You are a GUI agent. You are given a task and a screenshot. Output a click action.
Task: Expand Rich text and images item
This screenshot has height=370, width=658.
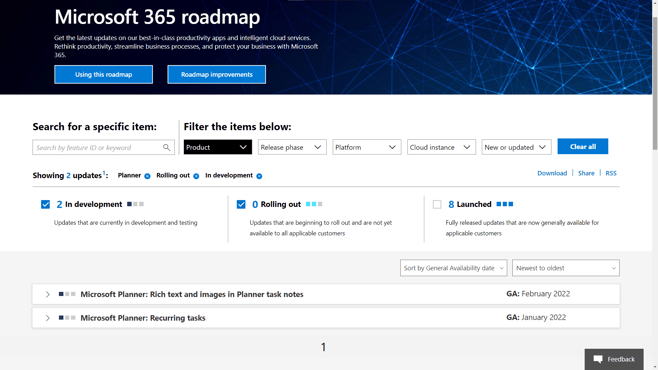47,294
